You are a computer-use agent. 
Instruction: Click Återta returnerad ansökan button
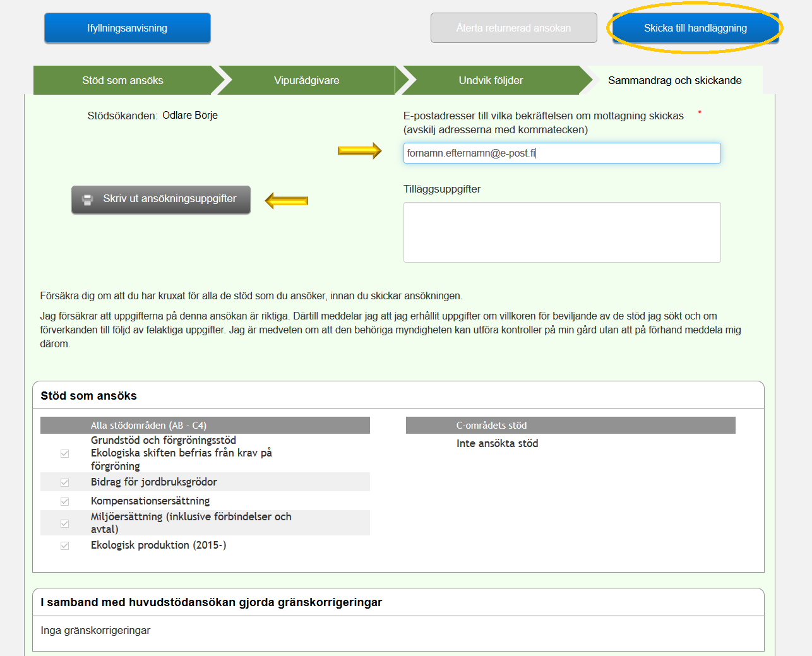(x=514, y=28)
